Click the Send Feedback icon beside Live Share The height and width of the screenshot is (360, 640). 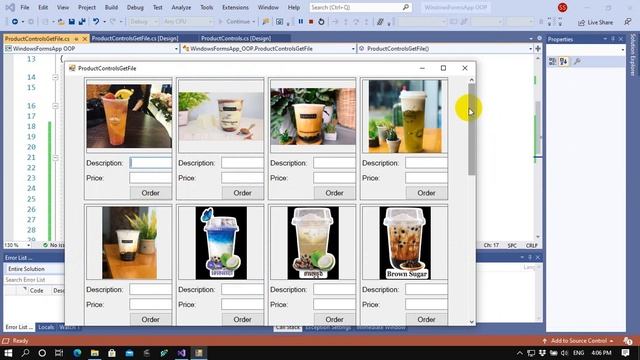[x=628, y=22]
